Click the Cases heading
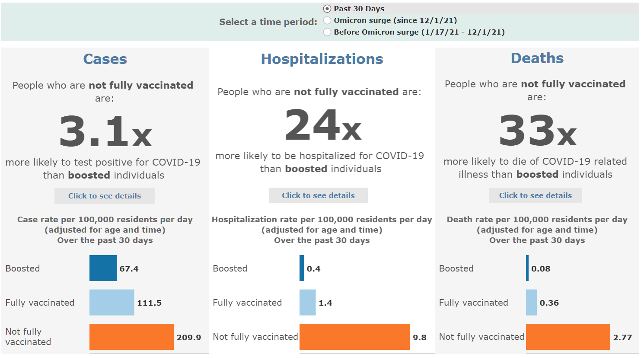Screen dimensions: 644x358 pyautogui.click(x=105, y=59)
